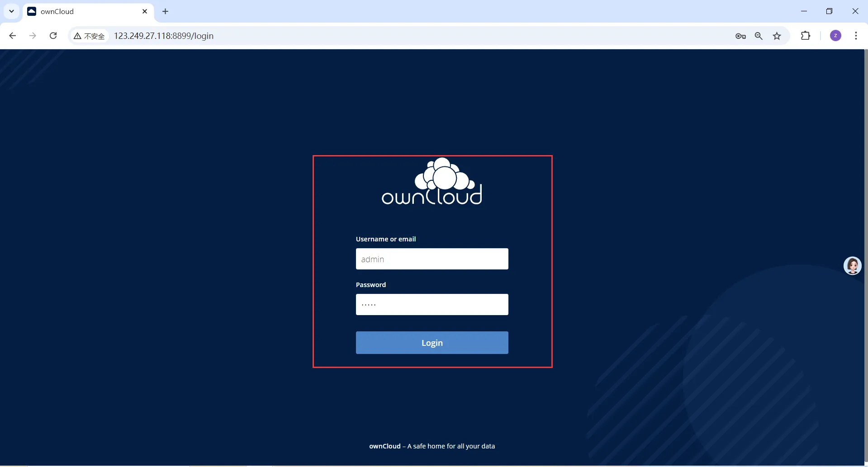Minimize the browser window

point(804,11)
